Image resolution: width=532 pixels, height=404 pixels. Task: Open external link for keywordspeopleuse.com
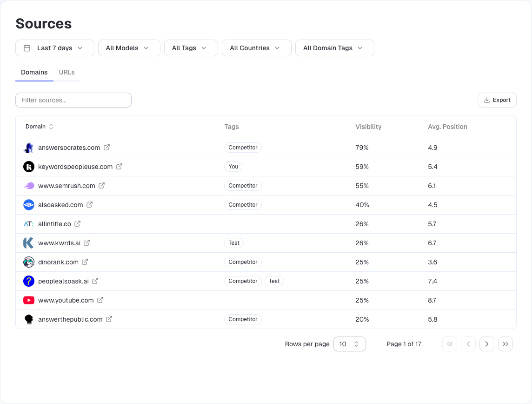[x=119, y=167]
